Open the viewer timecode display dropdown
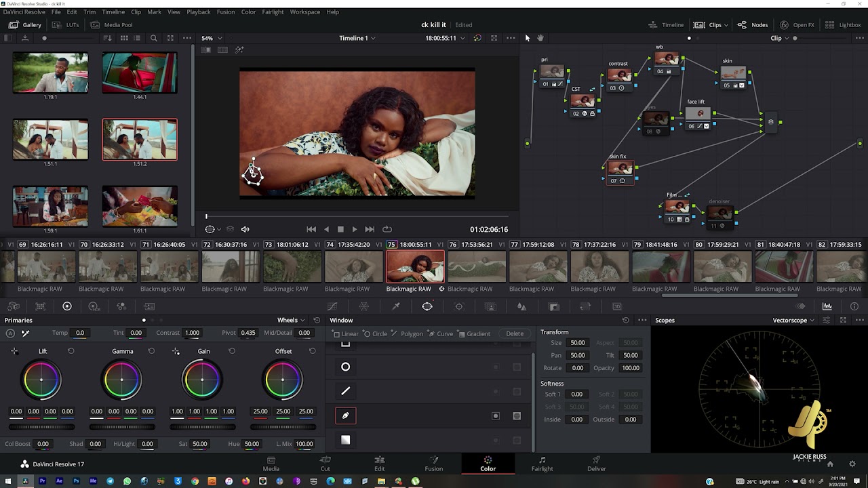The width and height of the screenshot is (868, 488). [x=445, y=38]
